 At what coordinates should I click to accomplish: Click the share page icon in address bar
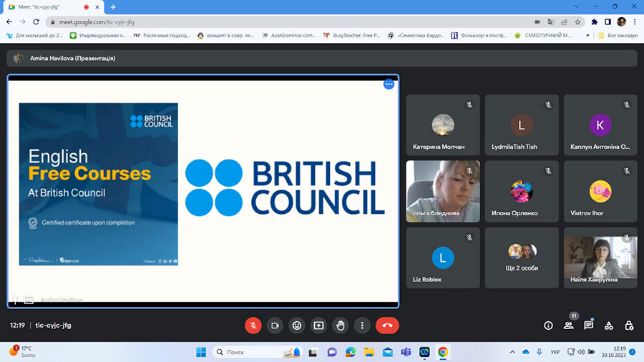pos(565,21)
